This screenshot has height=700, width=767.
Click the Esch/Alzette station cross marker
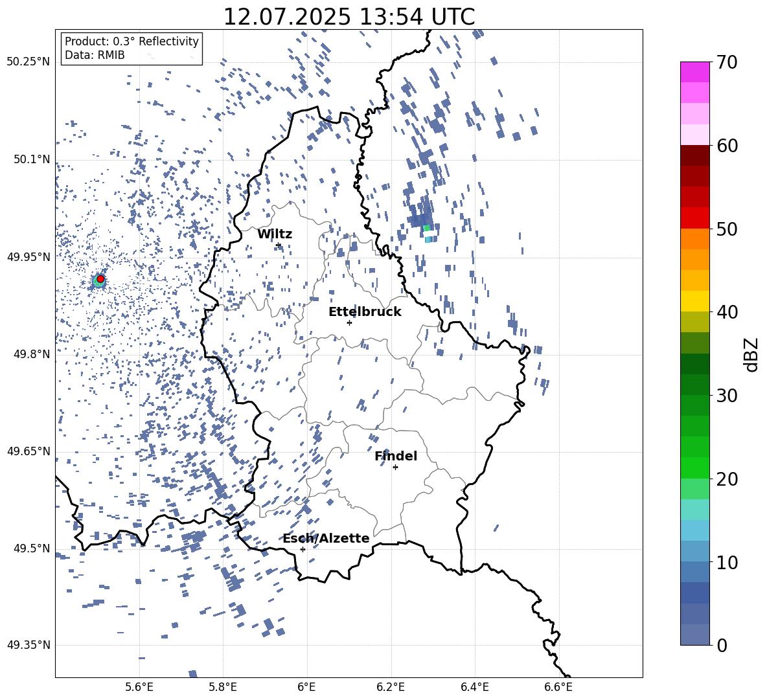[x=303, y=549]
